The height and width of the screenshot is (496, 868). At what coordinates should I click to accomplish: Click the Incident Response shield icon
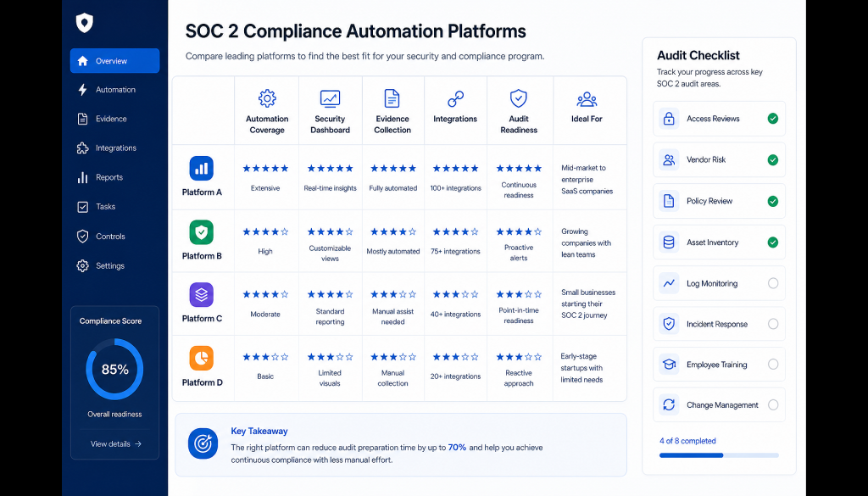[x=669, y=324]
